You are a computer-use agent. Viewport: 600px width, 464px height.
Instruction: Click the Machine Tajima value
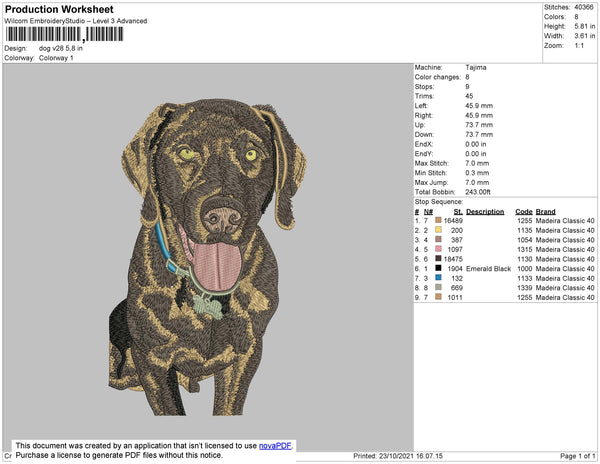476,67
